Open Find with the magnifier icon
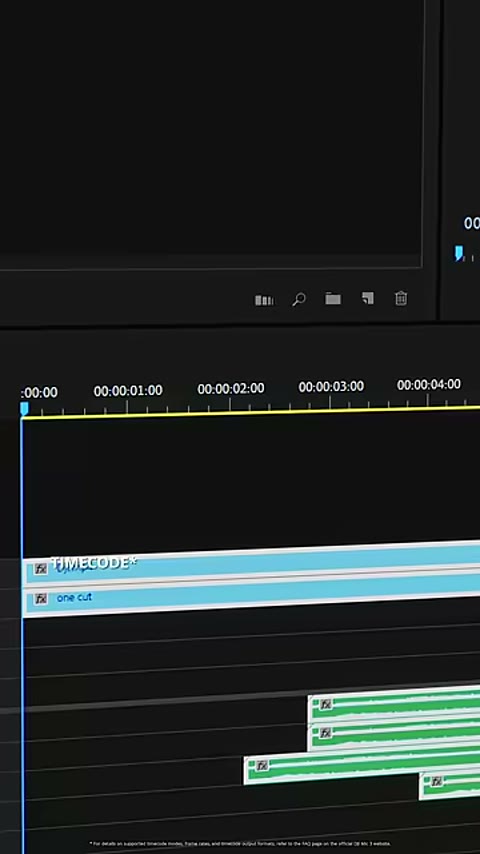 [x=299, y=300]
